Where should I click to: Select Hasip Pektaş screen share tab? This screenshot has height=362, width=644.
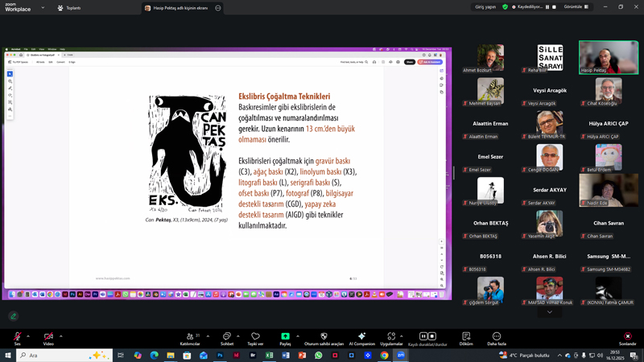175,8
